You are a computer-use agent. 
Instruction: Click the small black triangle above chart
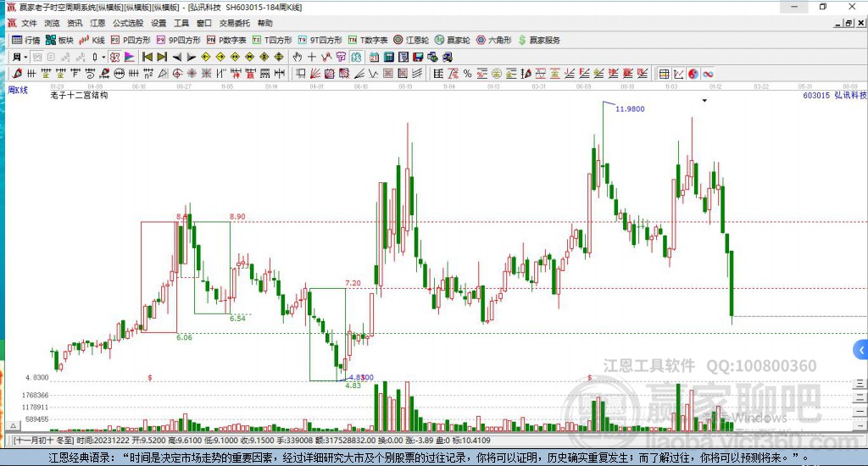point(704,101)
